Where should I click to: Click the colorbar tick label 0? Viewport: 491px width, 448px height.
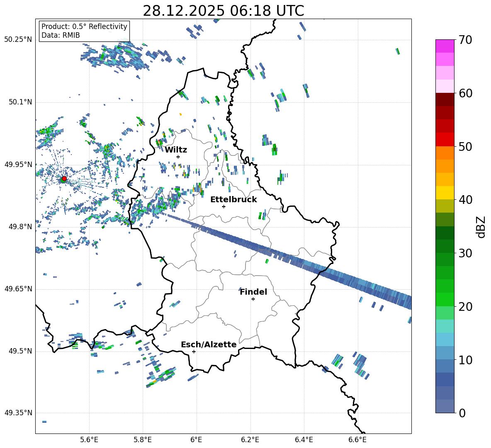point(462,413)
